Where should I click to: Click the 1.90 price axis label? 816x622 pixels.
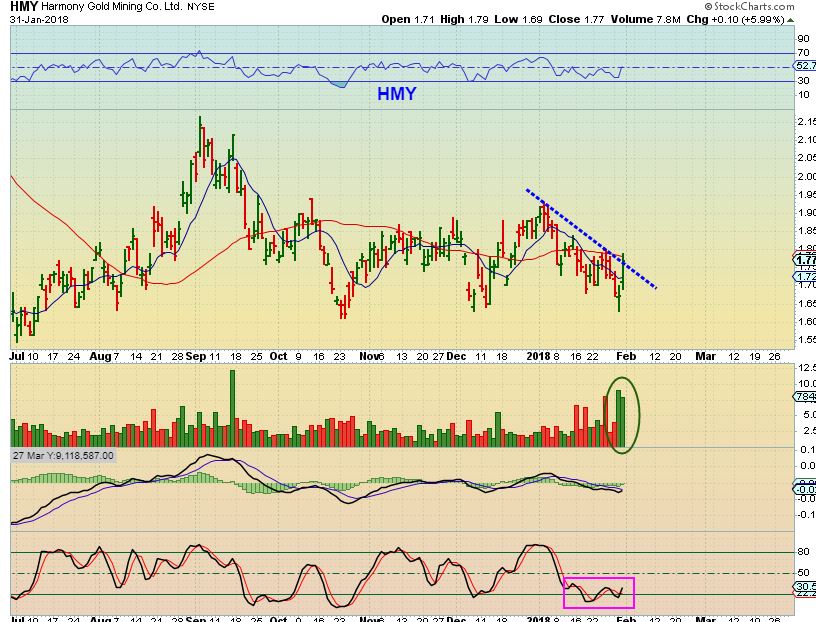[807, 212]
